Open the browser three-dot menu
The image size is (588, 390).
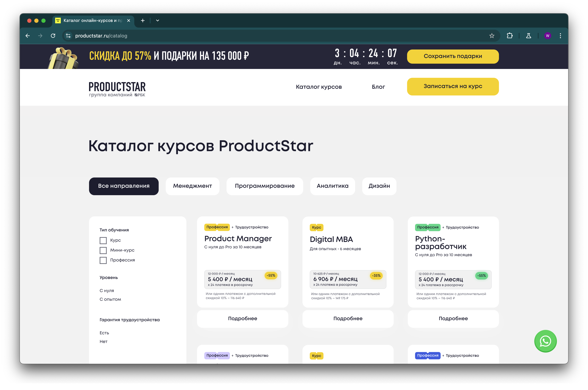560,36
